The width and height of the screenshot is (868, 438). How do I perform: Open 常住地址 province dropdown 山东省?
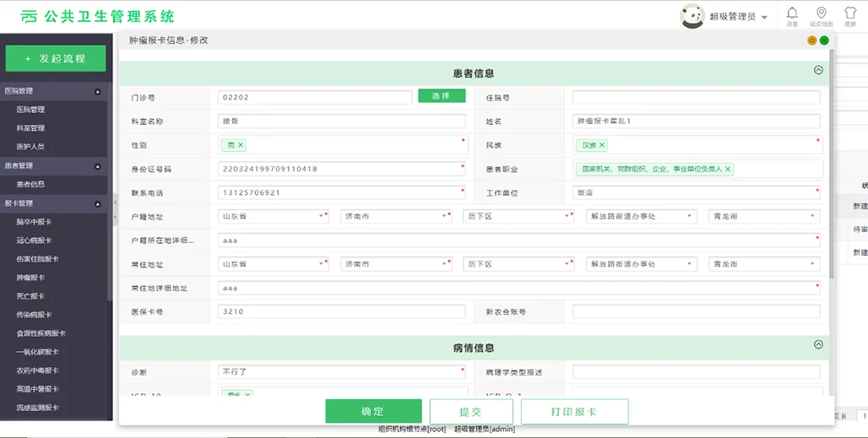coord(274,264)
